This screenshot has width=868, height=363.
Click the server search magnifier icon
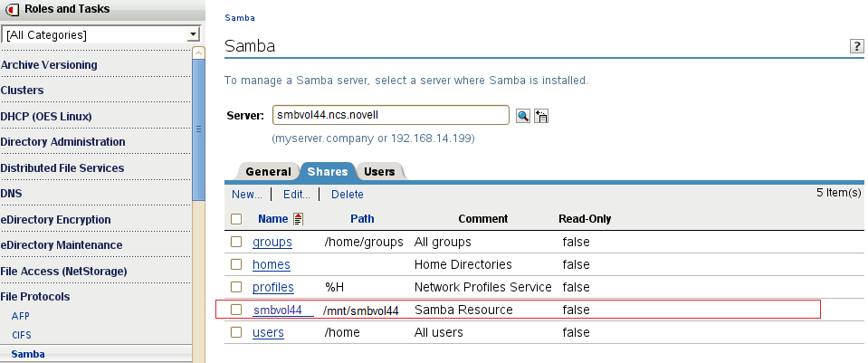522,116
